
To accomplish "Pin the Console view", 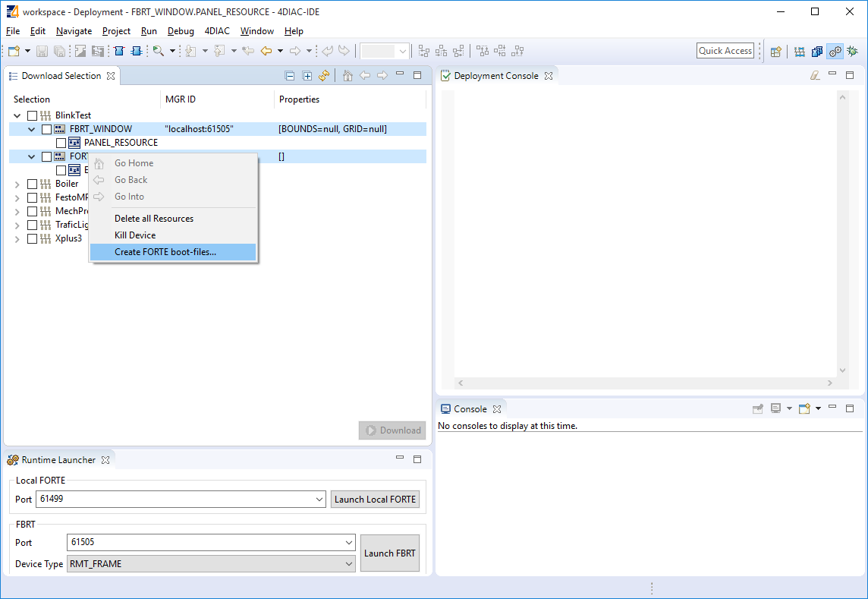I will pos(758,408).
